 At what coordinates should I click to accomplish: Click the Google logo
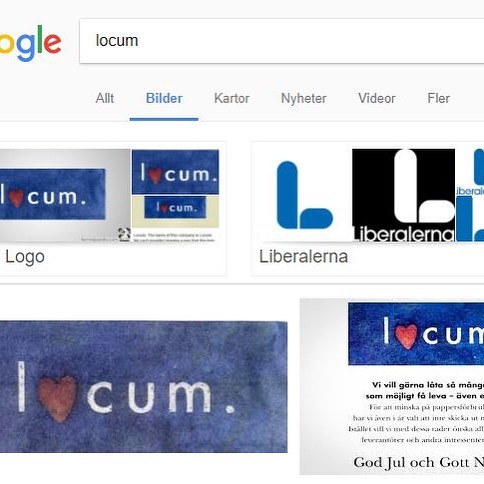(x=31, y=43)
